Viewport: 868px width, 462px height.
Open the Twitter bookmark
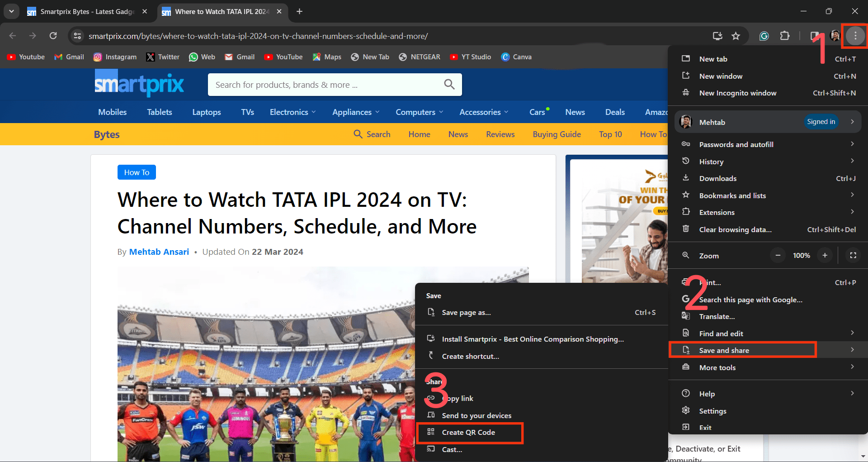point(163,57)
